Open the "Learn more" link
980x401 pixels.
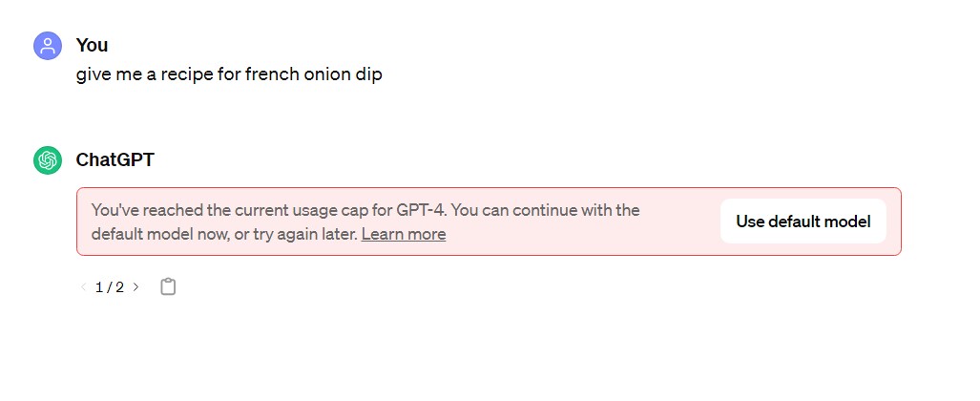tap(404, 235)
